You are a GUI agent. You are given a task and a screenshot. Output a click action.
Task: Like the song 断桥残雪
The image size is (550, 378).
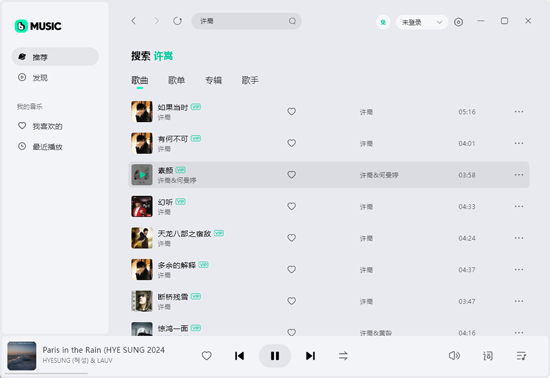[x=291, y=301]
